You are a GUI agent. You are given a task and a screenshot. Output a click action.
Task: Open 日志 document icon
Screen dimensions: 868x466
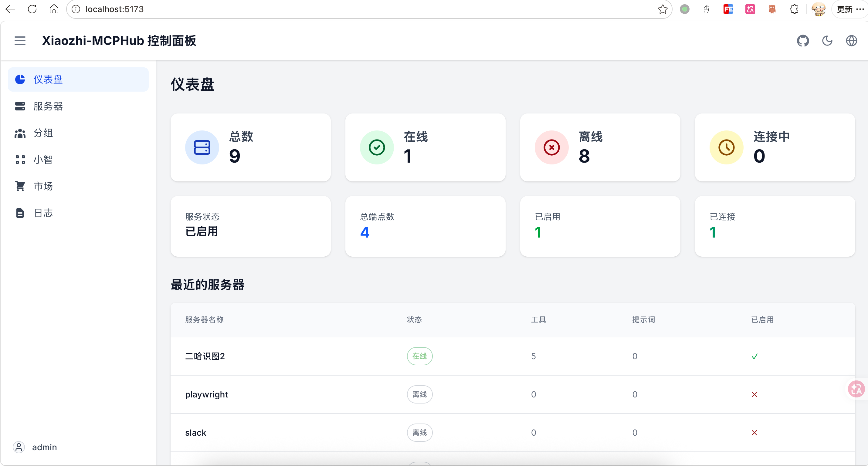click(20, 213)
